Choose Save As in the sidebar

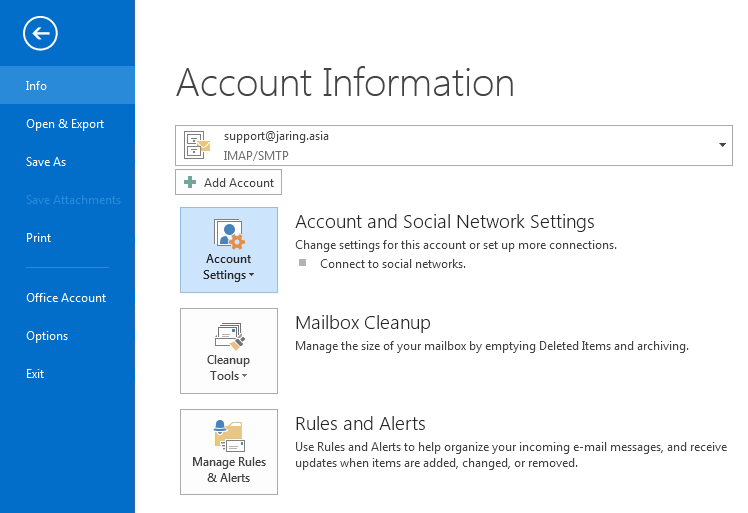pyautogui.click(x=67, y=162)
